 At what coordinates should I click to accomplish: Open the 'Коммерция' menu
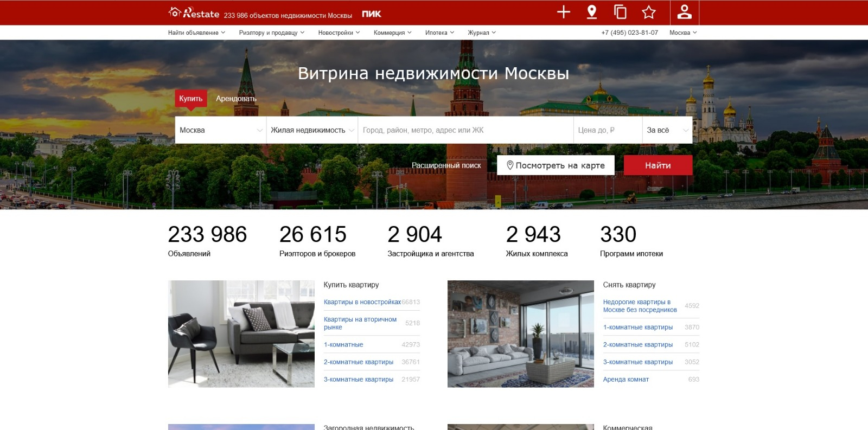(x=393, y=33)
